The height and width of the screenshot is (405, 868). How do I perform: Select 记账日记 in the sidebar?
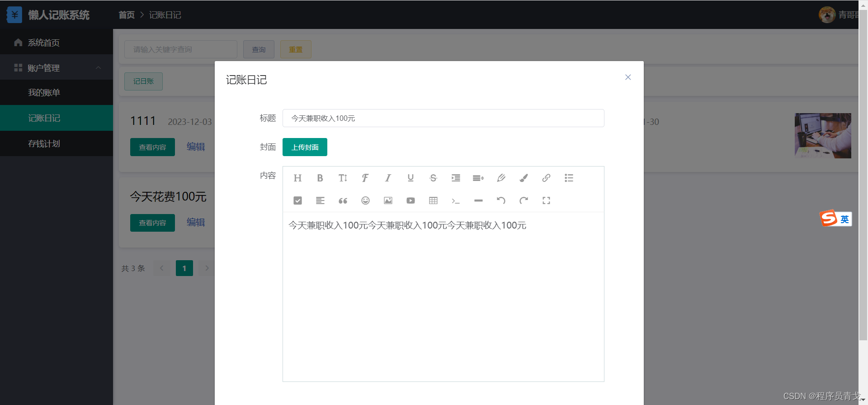[x=56, y=118]
